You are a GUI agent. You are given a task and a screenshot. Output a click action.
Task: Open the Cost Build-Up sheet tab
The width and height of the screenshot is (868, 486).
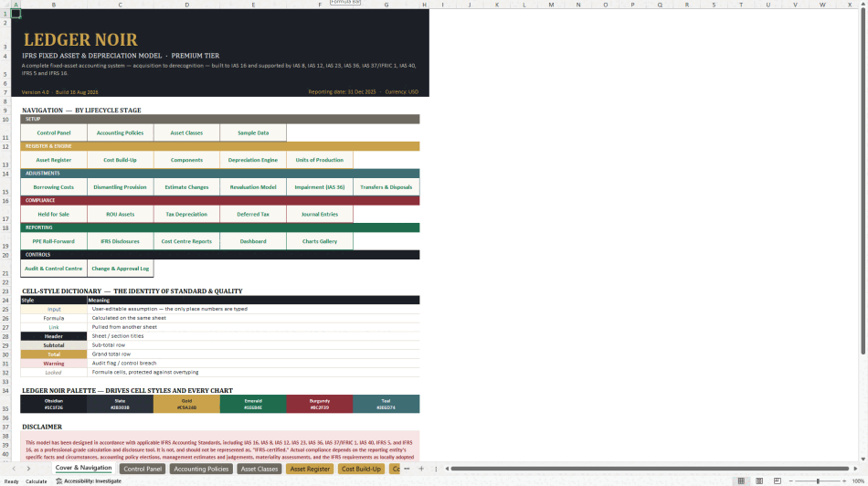(361, 469)
